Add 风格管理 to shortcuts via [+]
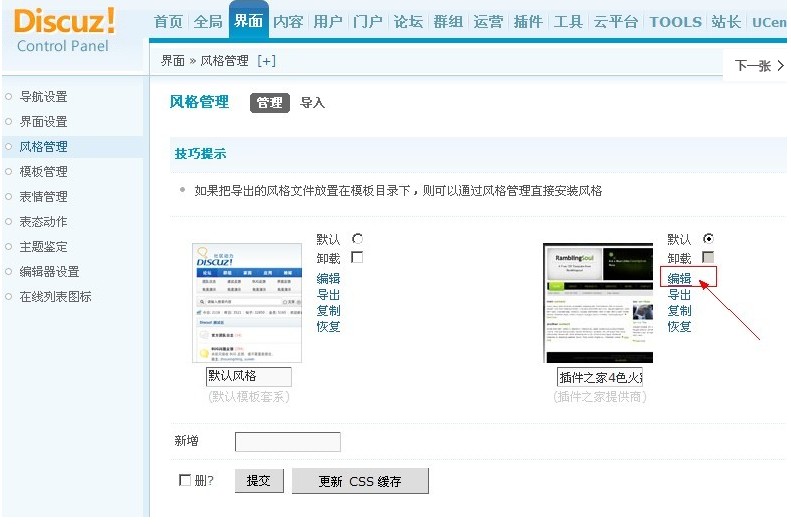The image size is (791, 524). tap(266, 61)
